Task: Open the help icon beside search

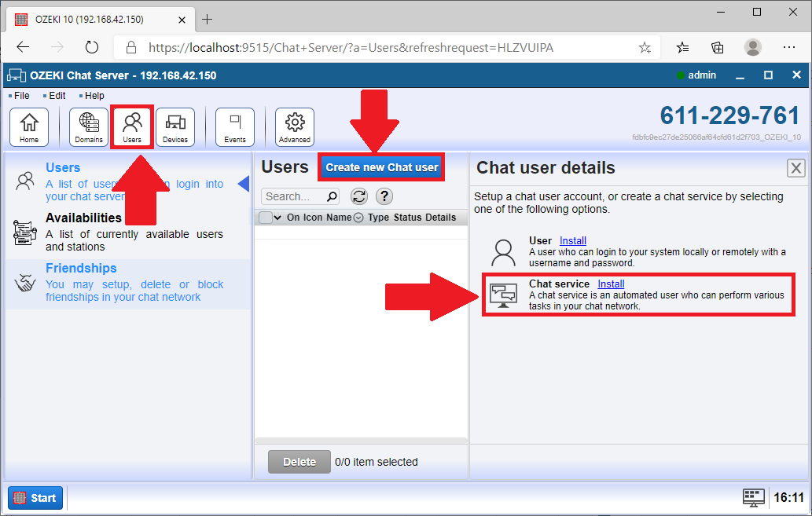Action: pyautogui.click(x=385, y=196)
